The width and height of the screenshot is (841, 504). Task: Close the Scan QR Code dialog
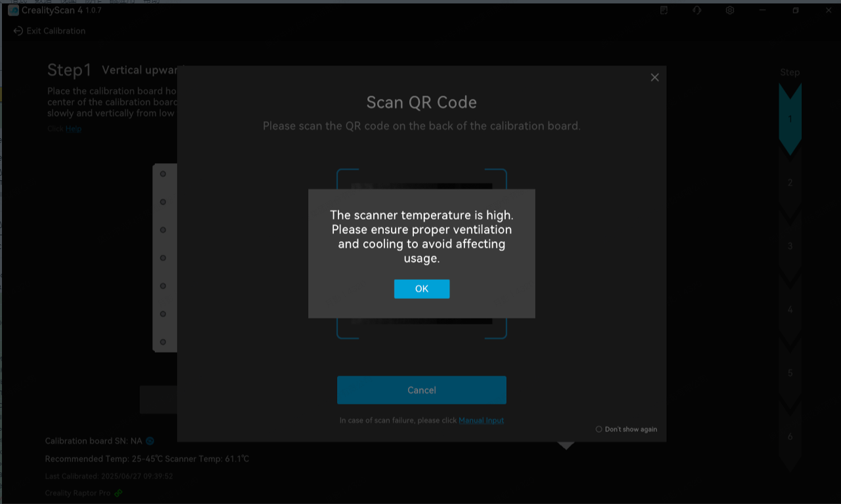tap(654, 78)
